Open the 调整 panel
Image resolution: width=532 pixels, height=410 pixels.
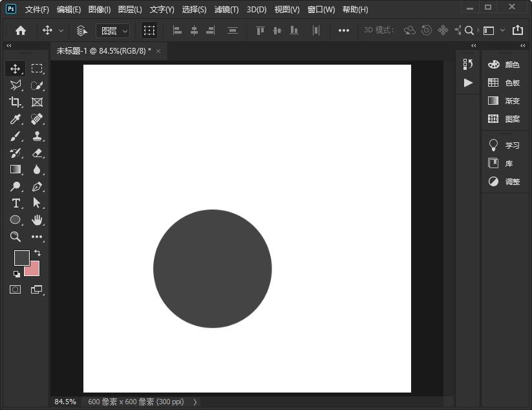point(504,182)
